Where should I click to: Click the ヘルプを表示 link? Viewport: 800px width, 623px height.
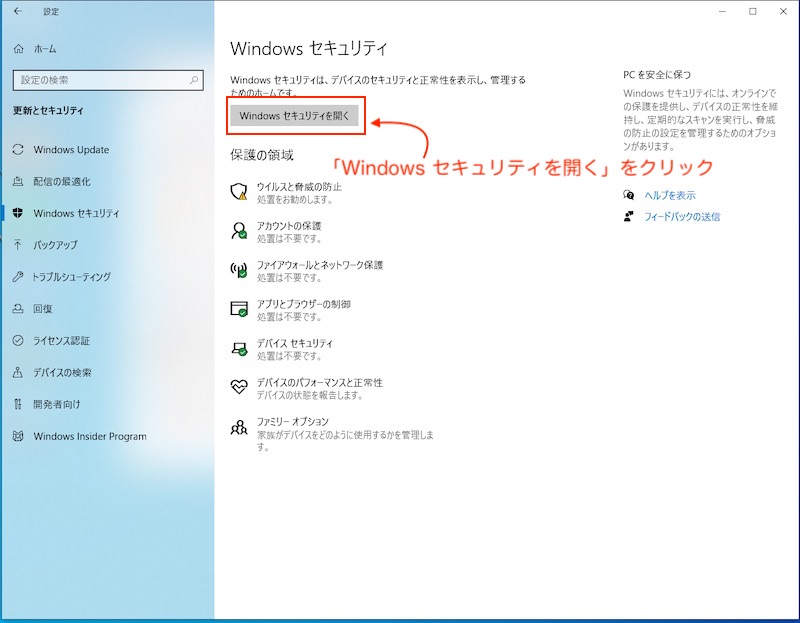coord(670,195)
